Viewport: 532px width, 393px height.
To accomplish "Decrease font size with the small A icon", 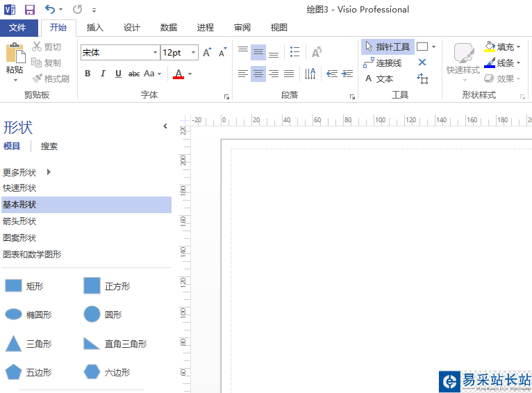I will [222, 53].
